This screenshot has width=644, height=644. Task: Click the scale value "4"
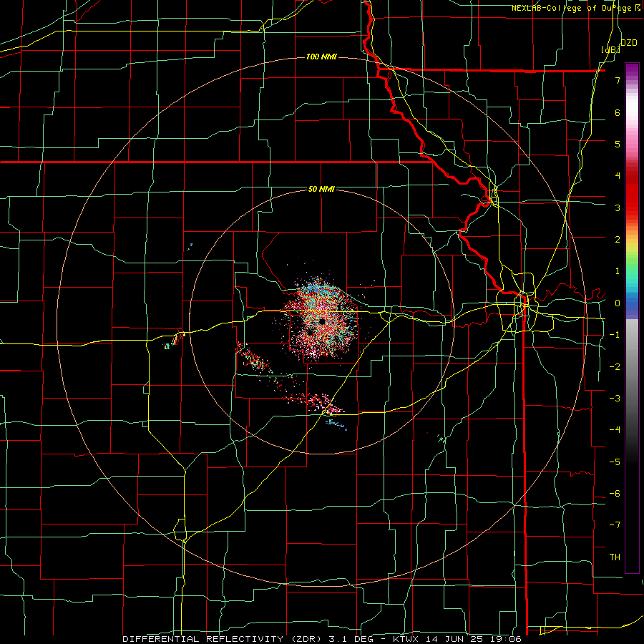coord(618,176)
